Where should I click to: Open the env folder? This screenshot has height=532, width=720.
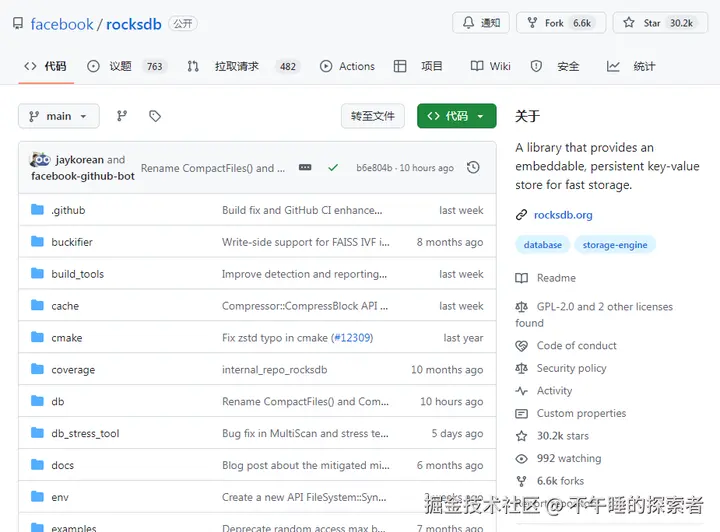coord(60,497)
